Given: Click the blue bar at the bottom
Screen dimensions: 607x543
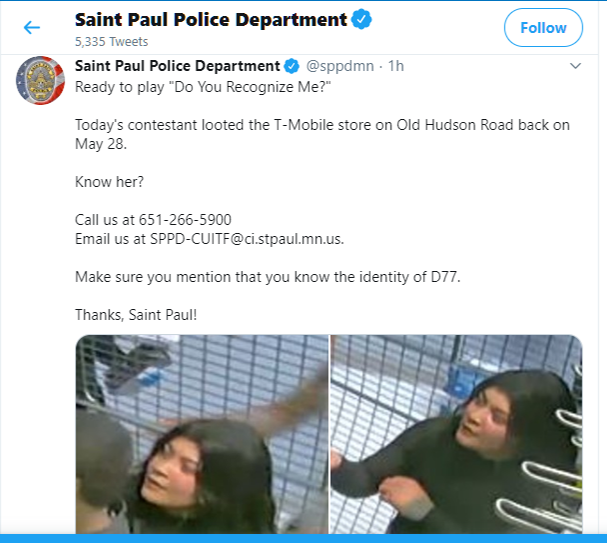Looking at the screenshot, I should (304, 538).
